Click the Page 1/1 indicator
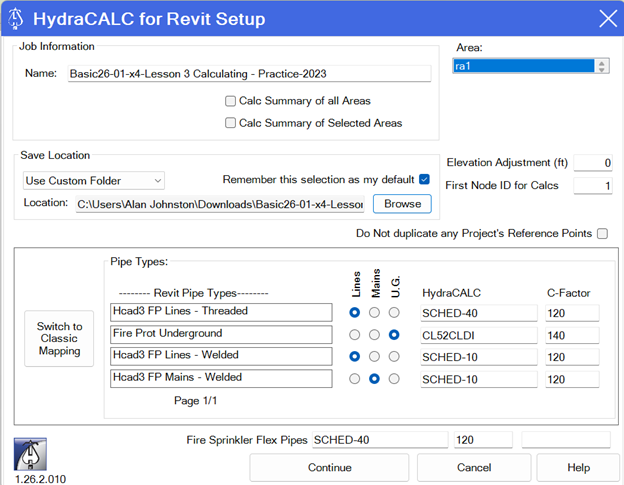624x485 pixels. [x=195, y=401]
